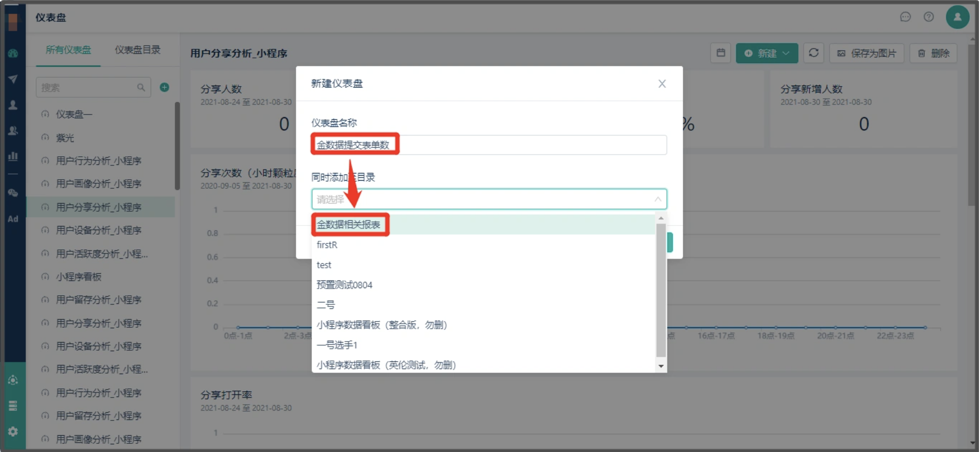Click the dashboard icon beside 仪表盘一

coord(45,115)
